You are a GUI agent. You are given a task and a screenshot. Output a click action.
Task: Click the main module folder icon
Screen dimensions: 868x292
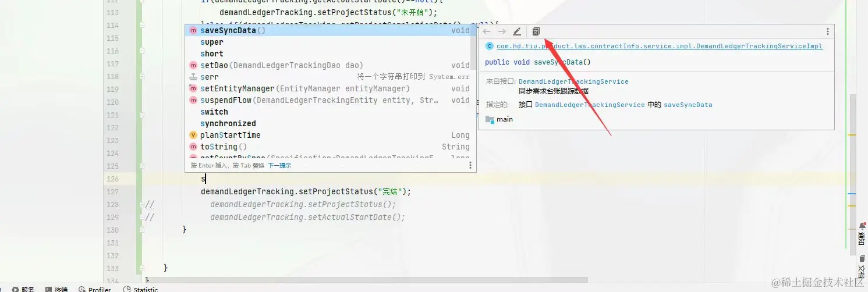pos(490,119)
